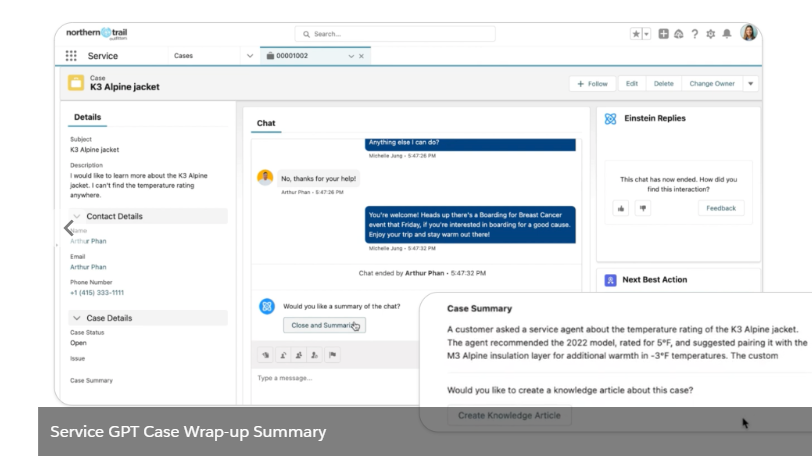812x469 pixels.
Task: Click the third chat toolbar person icon
Action: [x=299, y=355]
